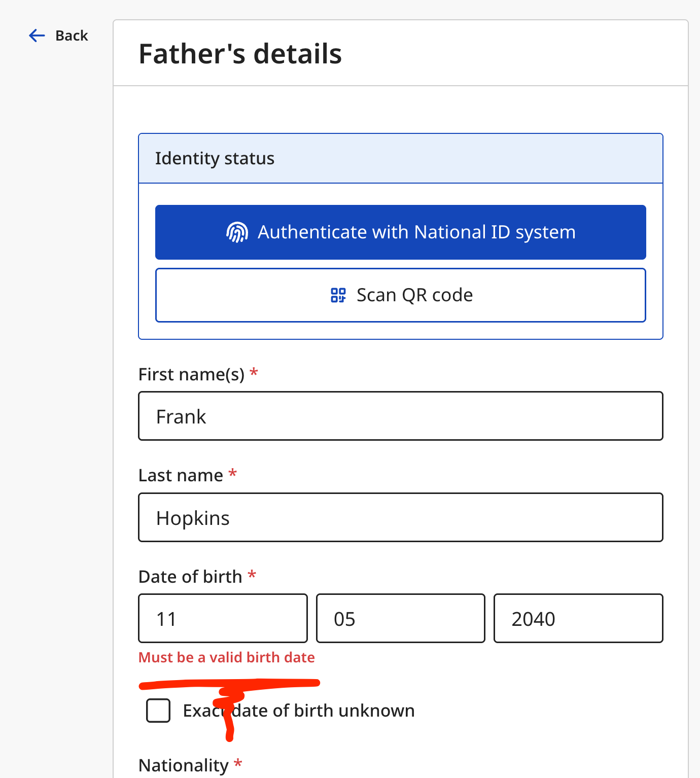Viewport: 700px width, 778px height.
Task: Click the month field showing 05
Action: [401, 618]
